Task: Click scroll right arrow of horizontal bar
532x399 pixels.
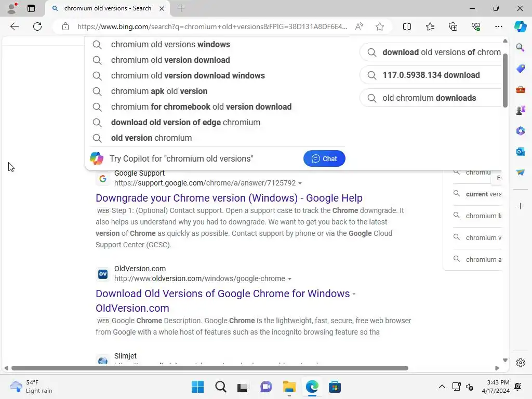Action: click(497, 368)
